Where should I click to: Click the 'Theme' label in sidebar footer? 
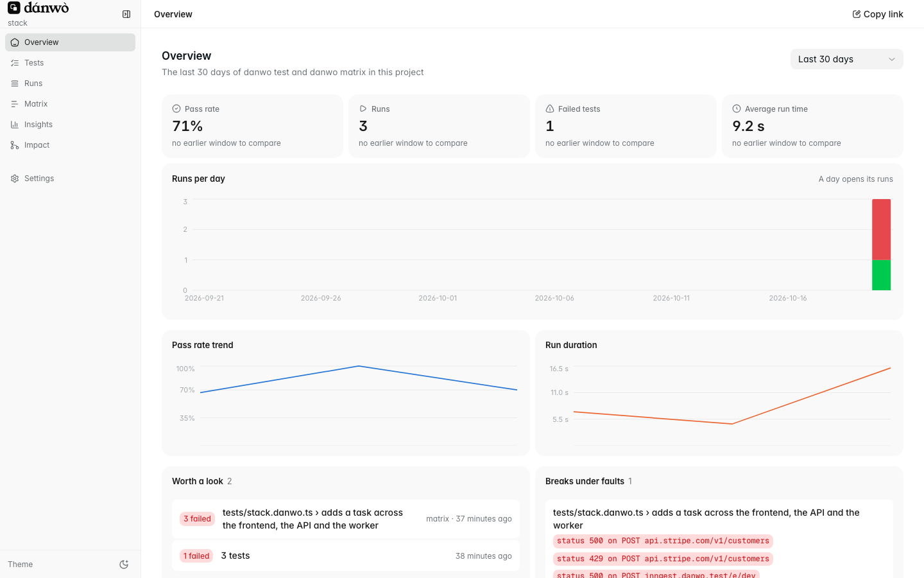[x=20, y=565]
